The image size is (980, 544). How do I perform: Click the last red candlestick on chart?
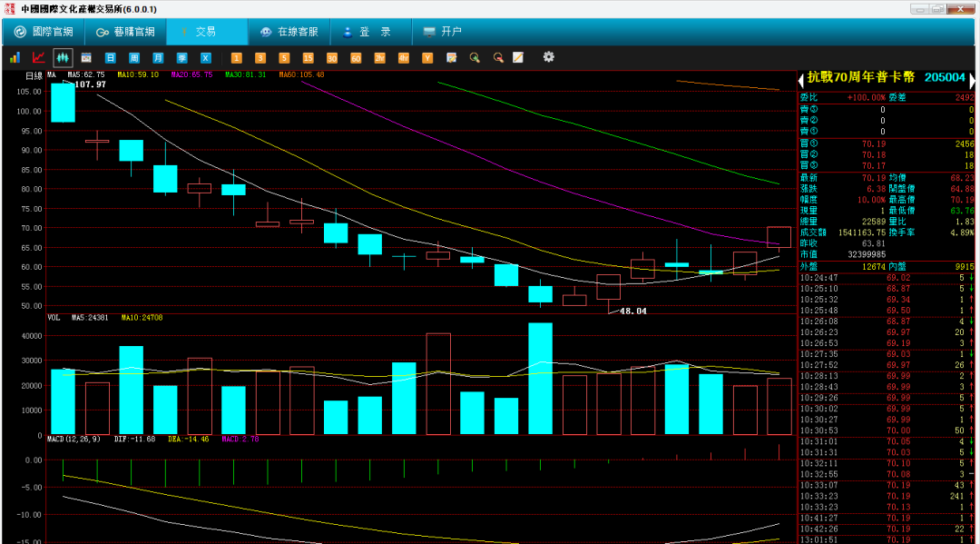779,237
